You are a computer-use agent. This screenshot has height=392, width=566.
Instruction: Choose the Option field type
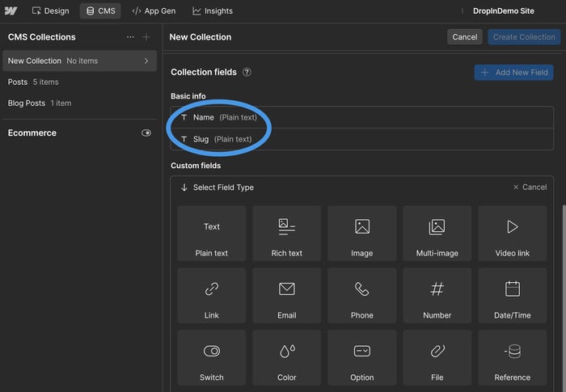click(x=362, y=358)
